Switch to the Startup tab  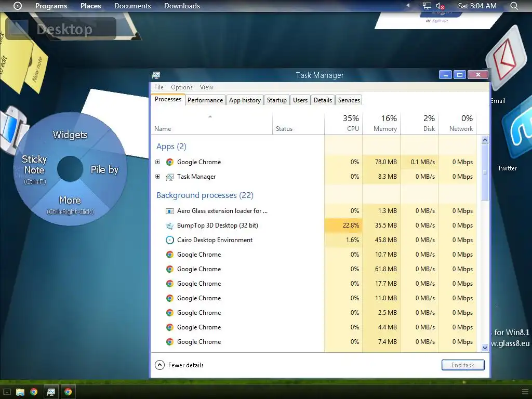277,100
